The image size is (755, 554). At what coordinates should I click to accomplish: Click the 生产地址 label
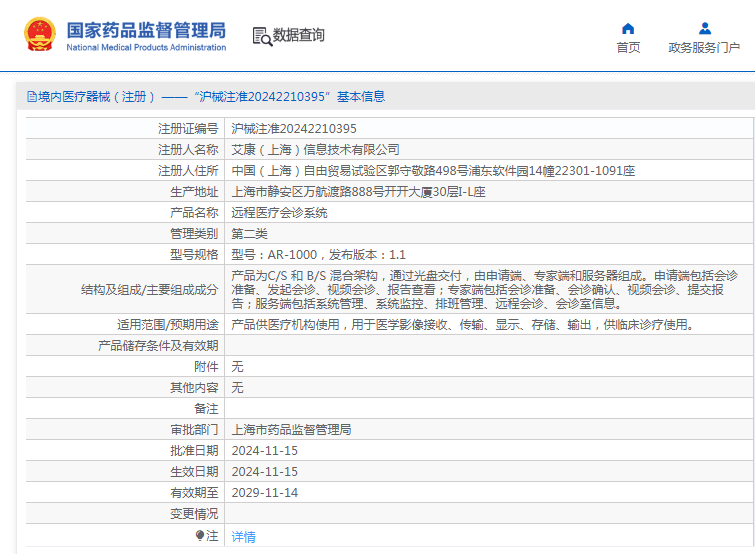(x=194, y=192)
